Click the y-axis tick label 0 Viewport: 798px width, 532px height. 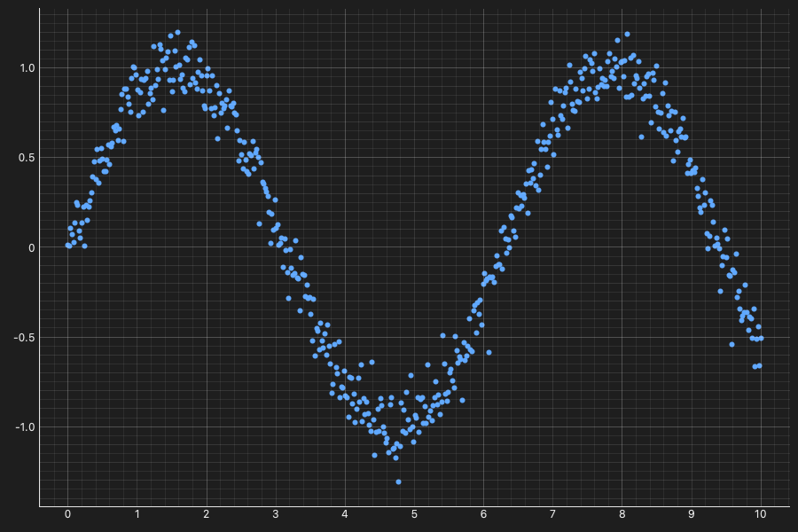32,248
